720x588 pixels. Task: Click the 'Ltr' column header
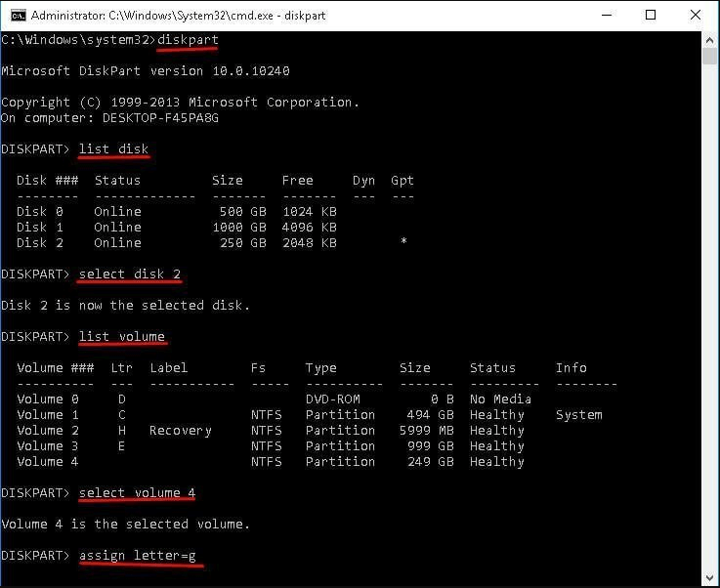click(122, 368)
